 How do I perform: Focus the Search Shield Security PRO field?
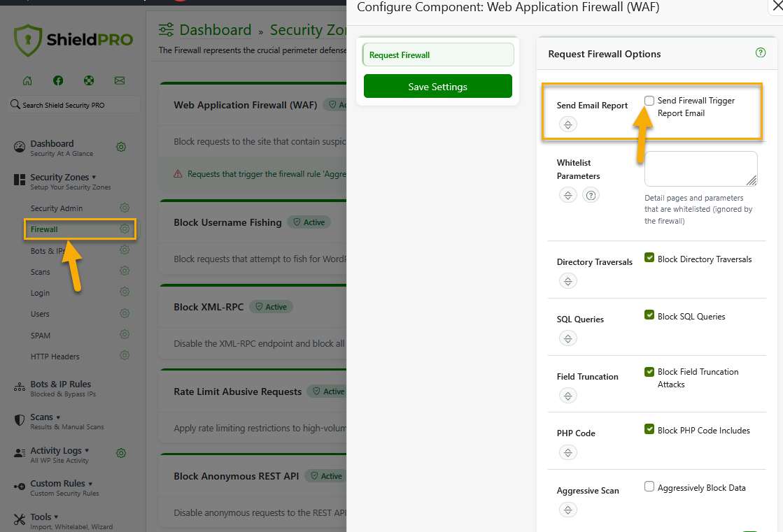tap(74, 105)
